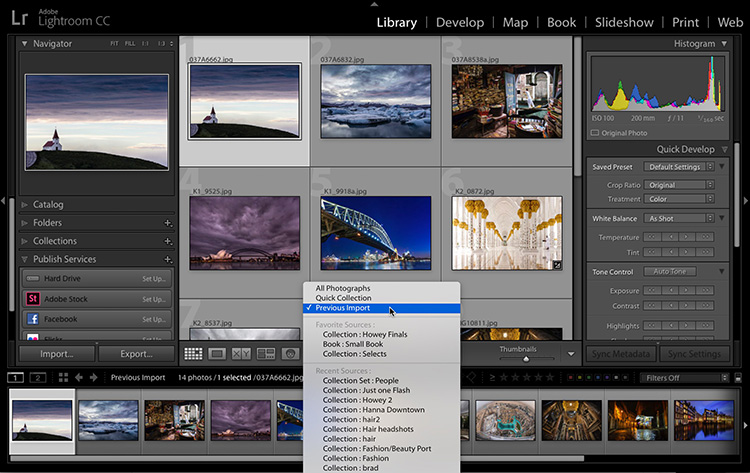Collapse the Publish Services panel

pos(24,259)
